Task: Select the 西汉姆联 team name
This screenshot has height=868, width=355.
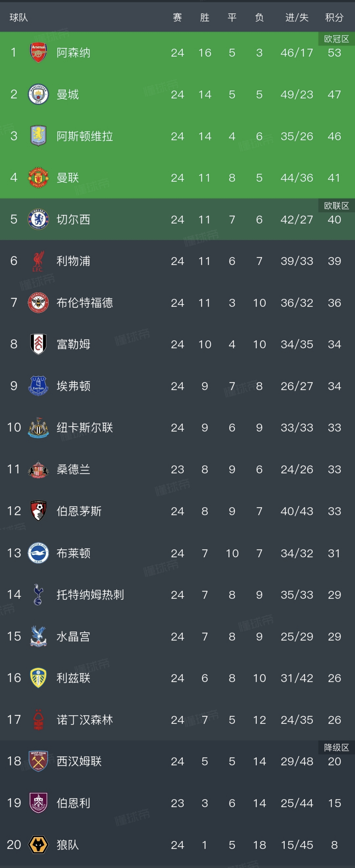Action: [x=79, y=761]
